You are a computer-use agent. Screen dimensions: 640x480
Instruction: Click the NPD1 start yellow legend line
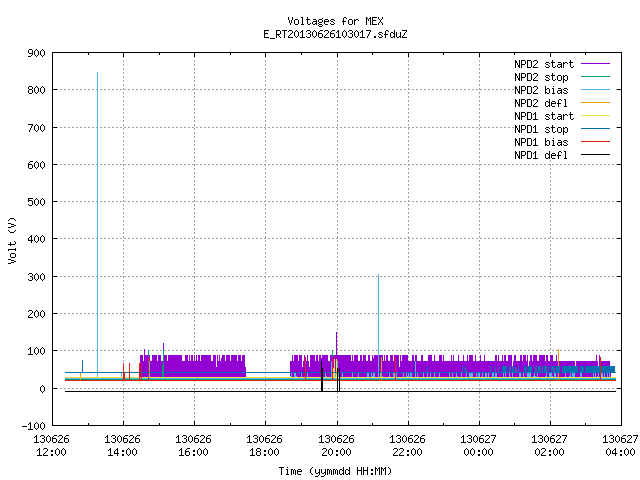click(x=595, y=116)
